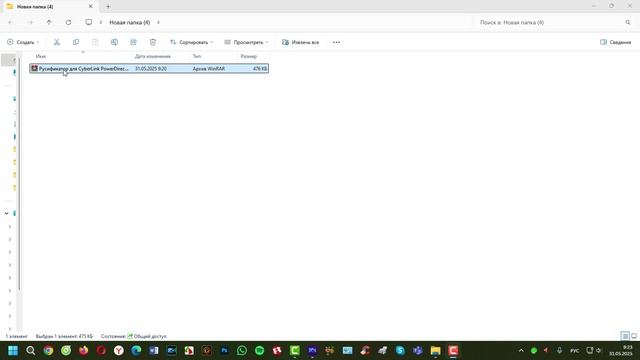Viewport: 640px width, 360px height.
Task: Toggle the Сведения details pane
Action: 616,42
